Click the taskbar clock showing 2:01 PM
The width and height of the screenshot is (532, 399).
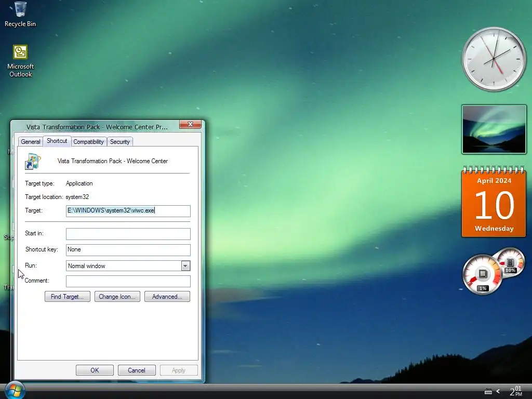coord(516,391)
